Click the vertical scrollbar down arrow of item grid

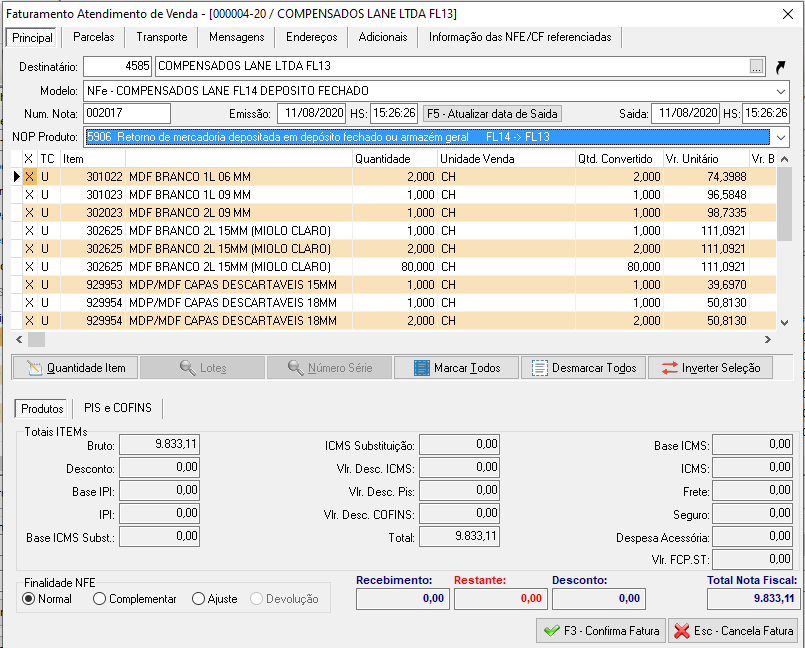tap(784, 323)
